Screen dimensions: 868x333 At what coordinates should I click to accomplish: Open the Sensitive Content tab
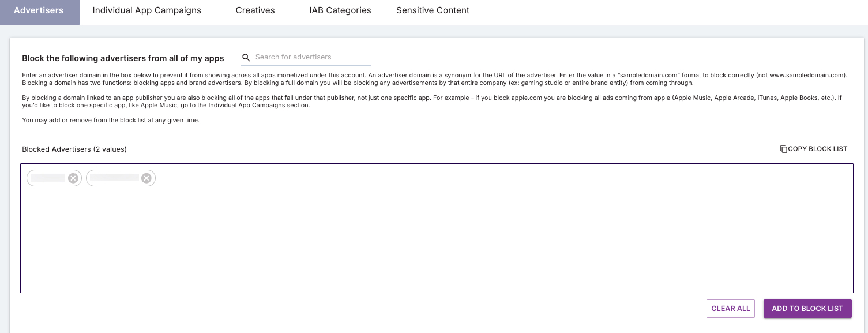click(x=433, y=10)
